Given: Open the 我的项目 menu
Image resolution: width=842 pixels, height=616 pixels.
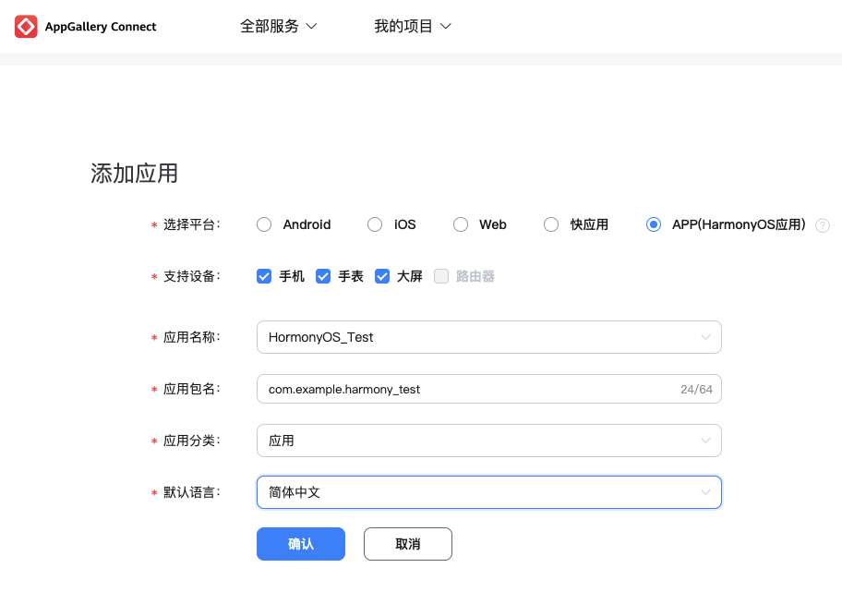Looking at the screenshot, I should click(x=413, y=26).
